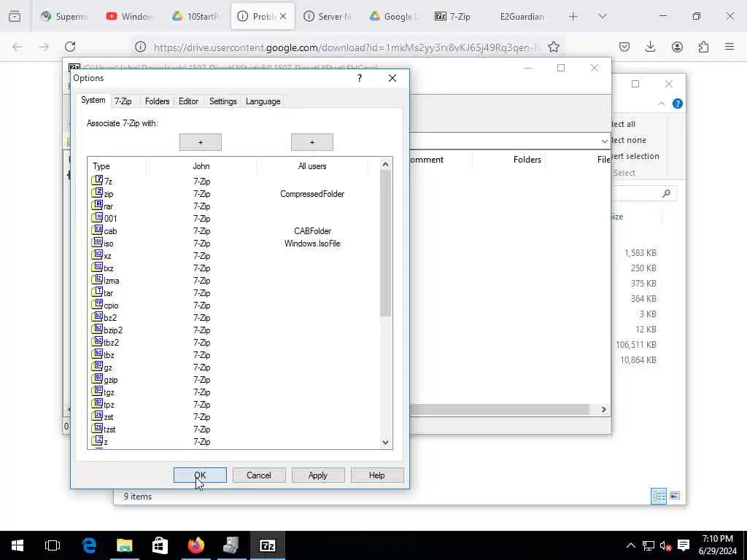Select the gzip type icon

97,378
